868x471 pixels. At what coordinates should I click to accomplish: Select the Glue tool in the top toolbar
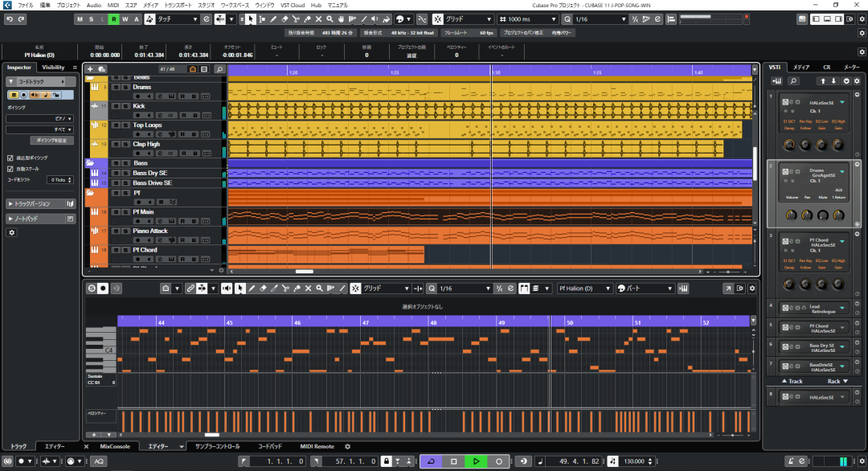tap(307, 19)
